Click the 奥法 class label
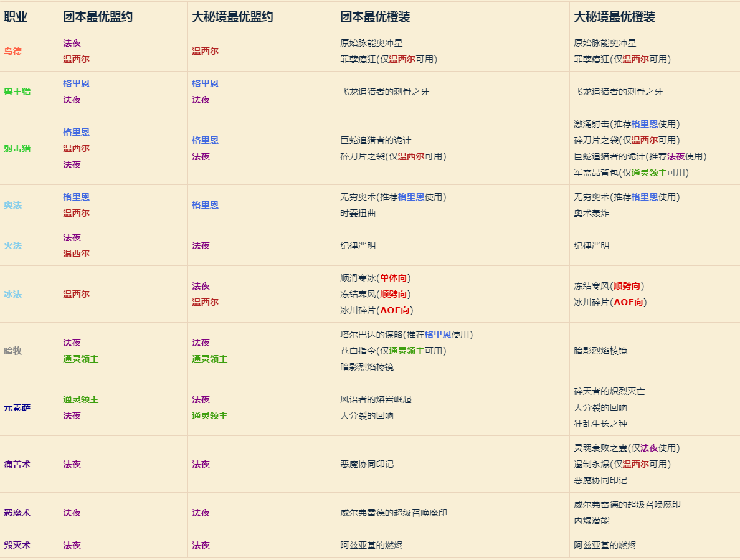 [x=13, y=204]
